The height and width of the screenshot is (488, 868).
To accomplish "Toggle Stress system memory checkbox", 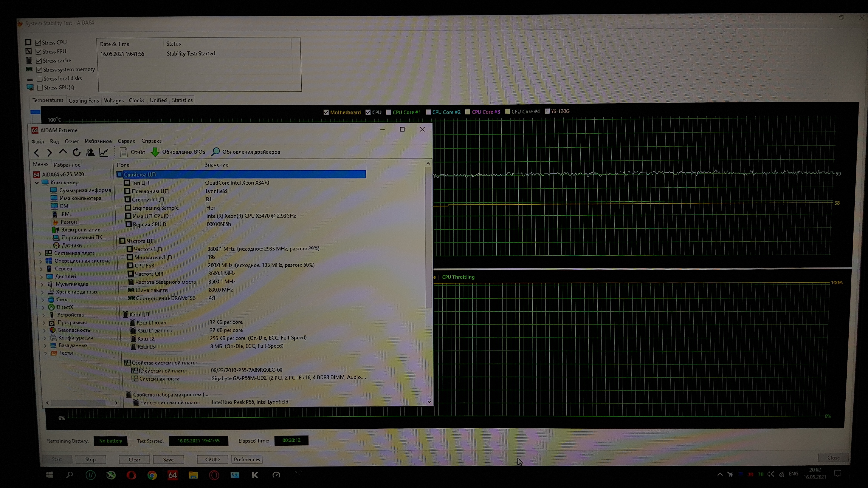I will point(39,70).
